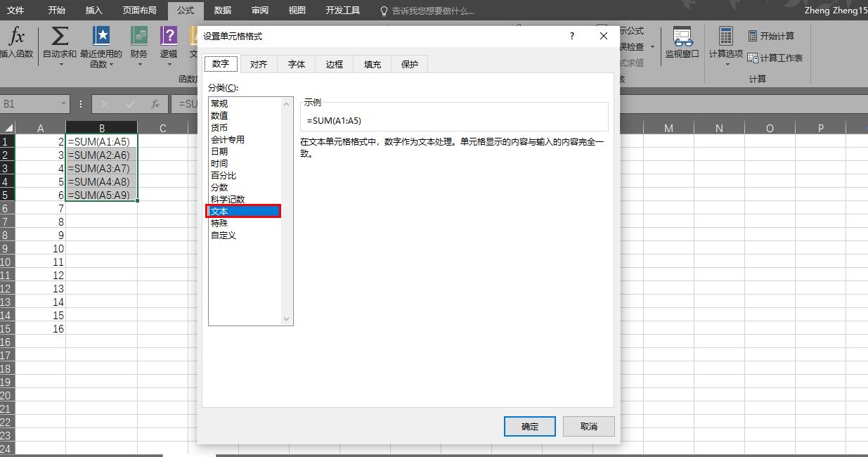
Task: Select 货币 in the category list
Action: pyautogui.click(x=219, y=127)
